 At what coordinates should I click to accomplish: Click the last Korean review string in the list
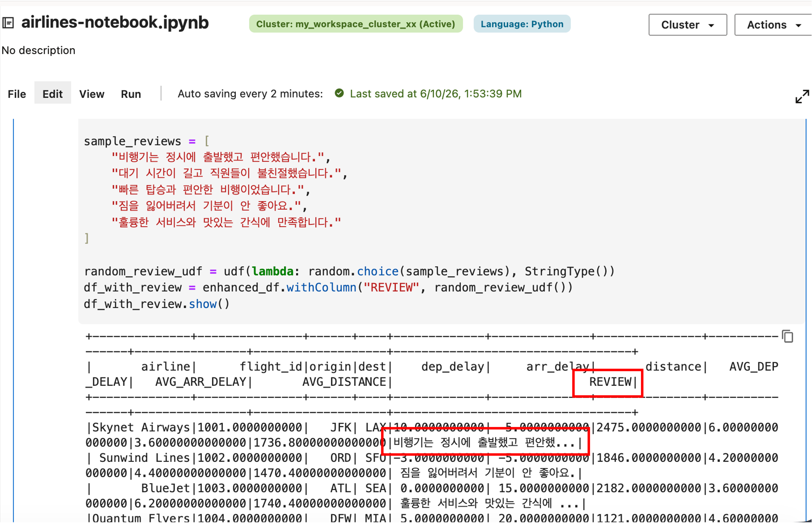coord(226,222)
